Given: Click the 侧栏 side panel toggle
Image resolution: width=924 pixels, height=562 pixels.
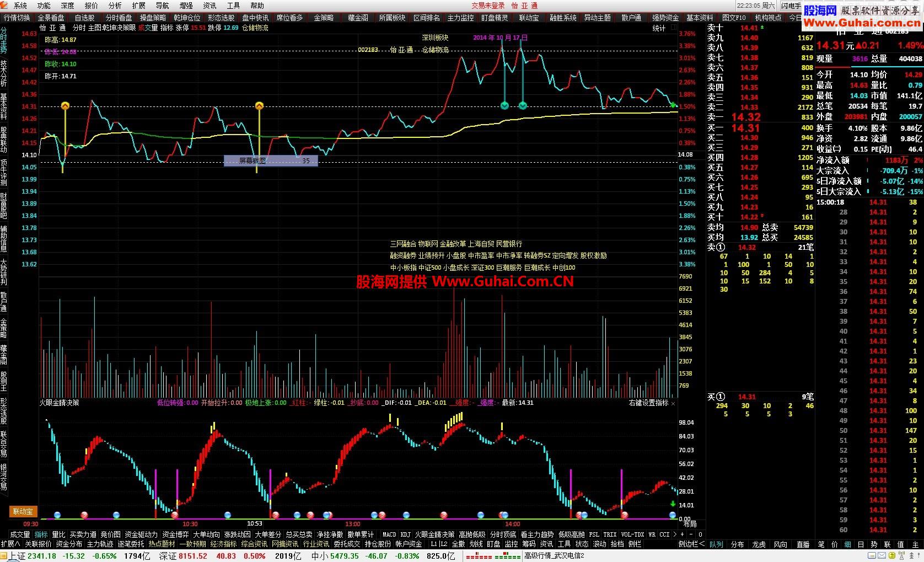Looking at the screenshot, I should (x=635, y=544).
